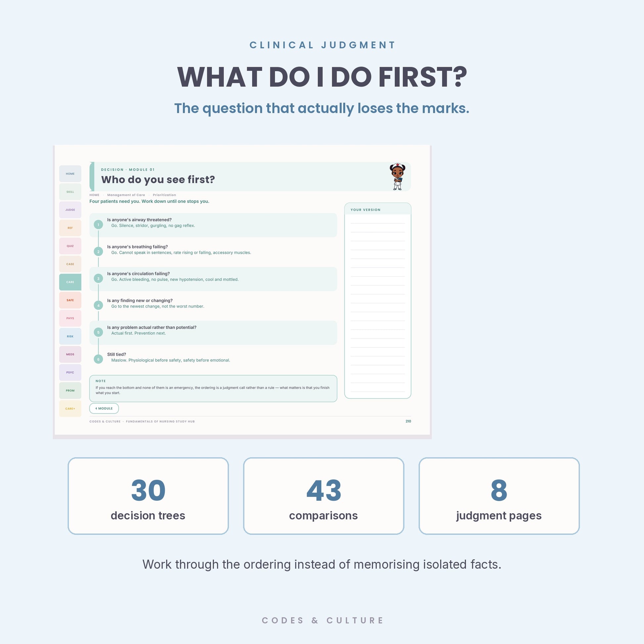This screenshot has height=644, width=644.
Task: Select the CASE sidebar tab
Action: pos(70,264)
